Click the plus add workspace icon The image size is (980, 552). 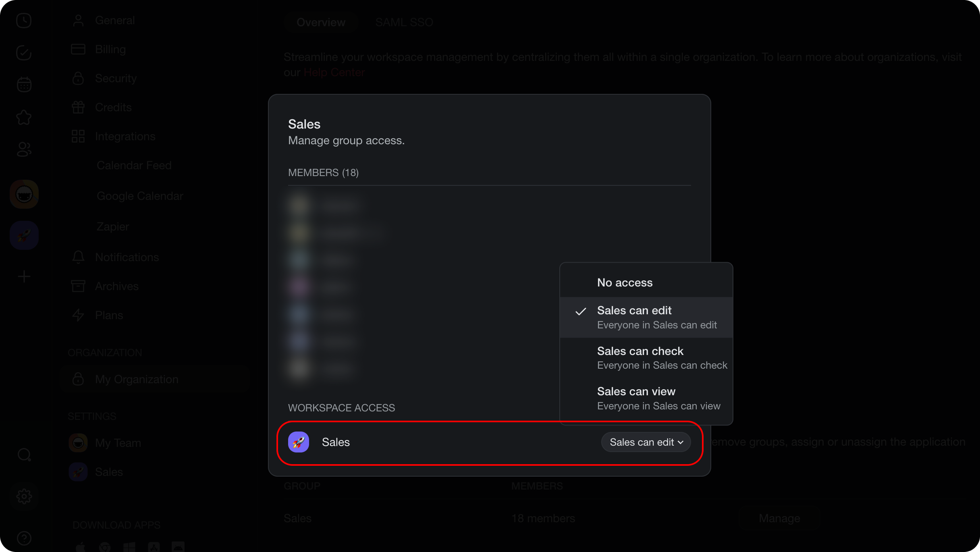[24, 277]
